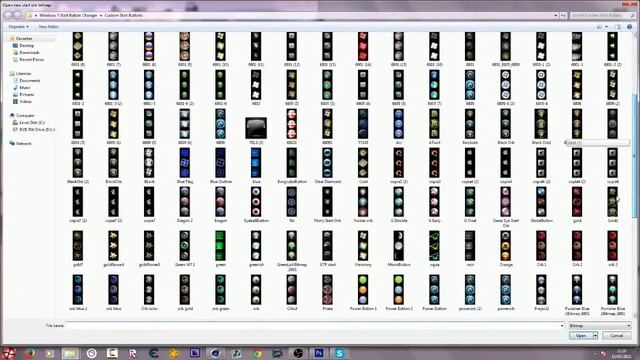Select the BorgcubeButton orb thumbnail
The height and width of the screenshot is (360, 640).
click(x=291, y=163)
